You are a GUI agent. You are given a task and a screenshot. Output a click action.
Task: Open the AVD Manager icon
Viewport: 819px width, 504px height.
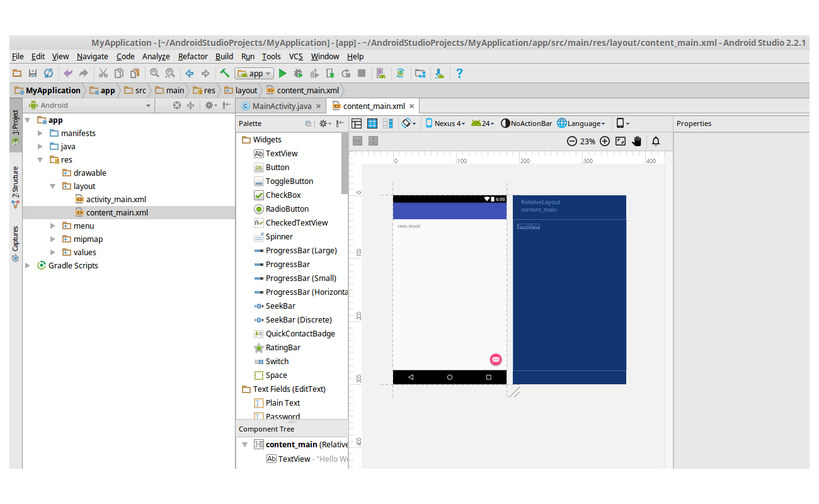tap(381, 73)
